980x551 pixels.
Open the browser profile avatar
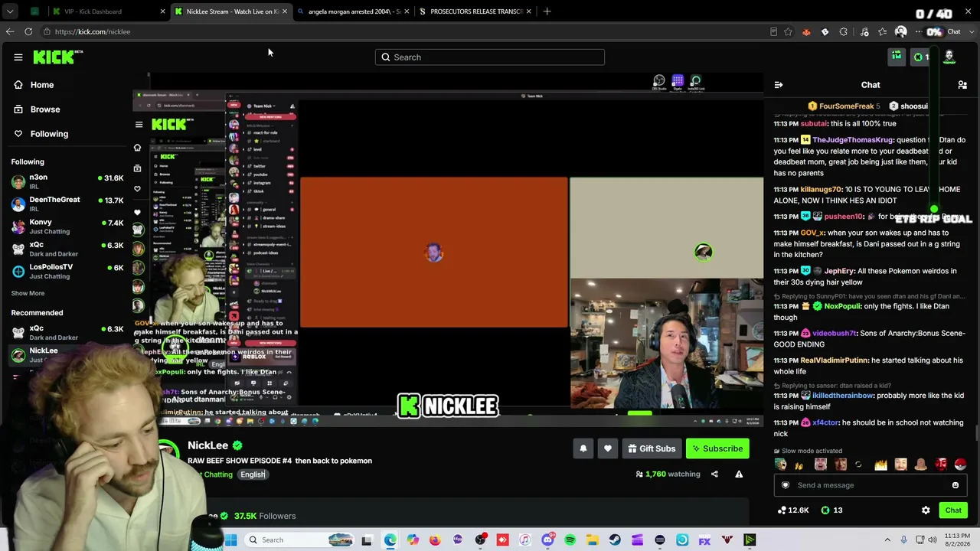(x=901, y=31)
